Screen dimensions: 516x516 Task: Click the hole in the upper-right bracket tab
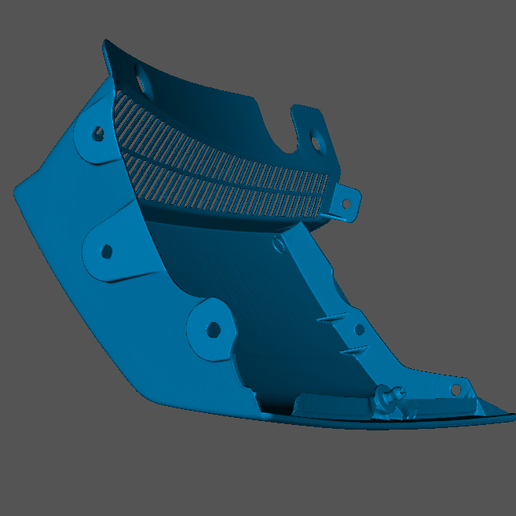click(317, 141)
